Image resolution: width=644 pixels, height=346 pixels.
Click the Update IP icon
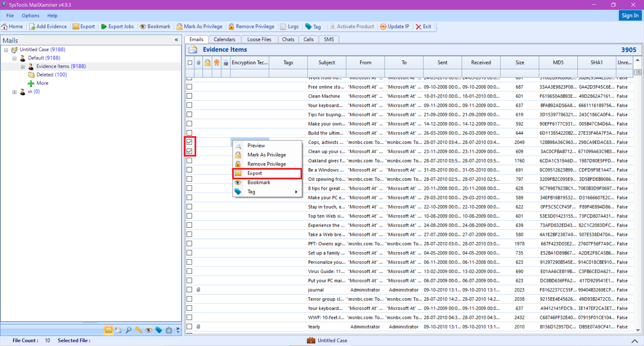coord(394,26)
